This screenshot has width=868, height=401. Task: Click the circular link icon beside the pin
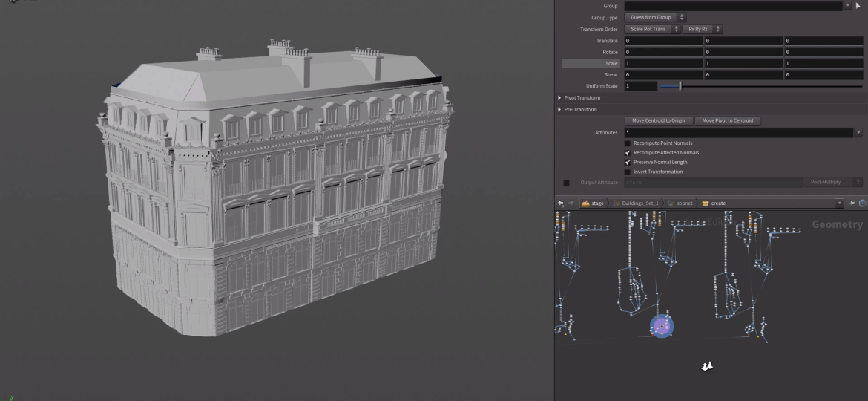(862, 203)
